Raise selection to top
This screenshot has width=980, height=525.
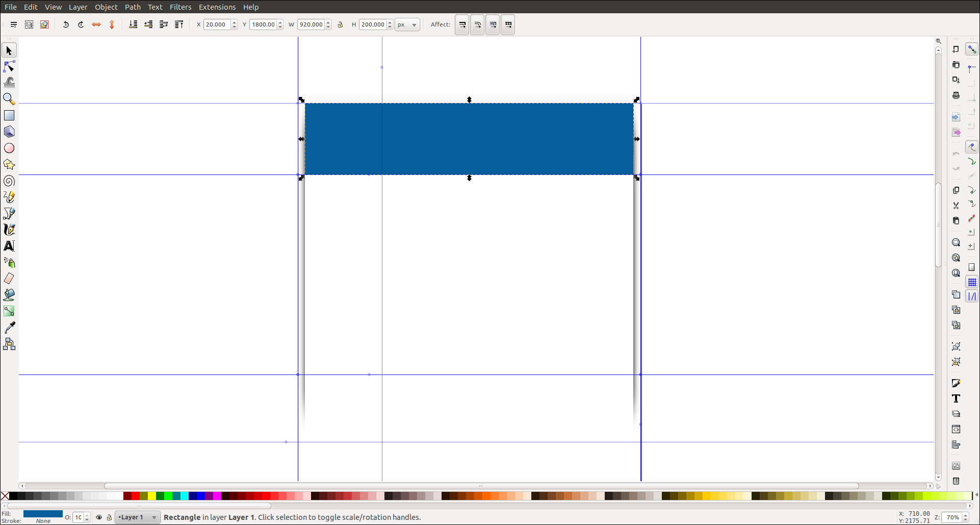[x=179, y=24]
